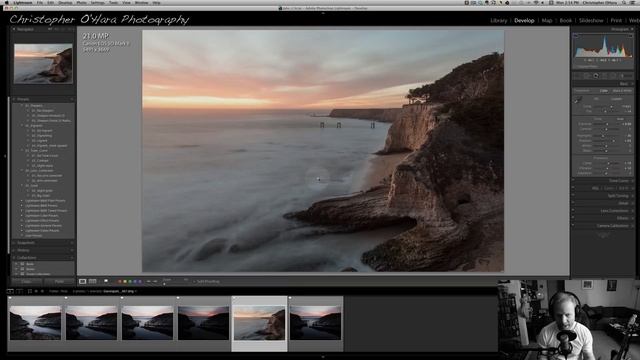The height and width of the screenshot is (360, 640).
Task: Open Before and After view
Action: point(93,282)
